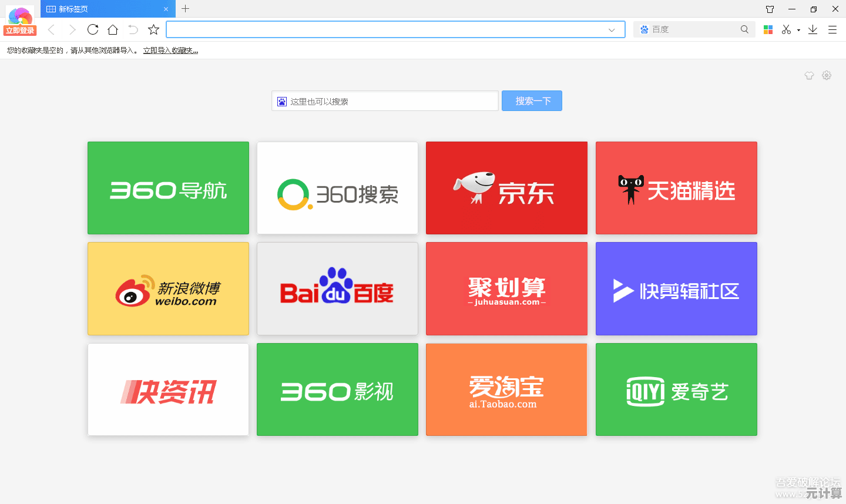
Task: Bookmark page with the star icon
Action: point(154,30)
